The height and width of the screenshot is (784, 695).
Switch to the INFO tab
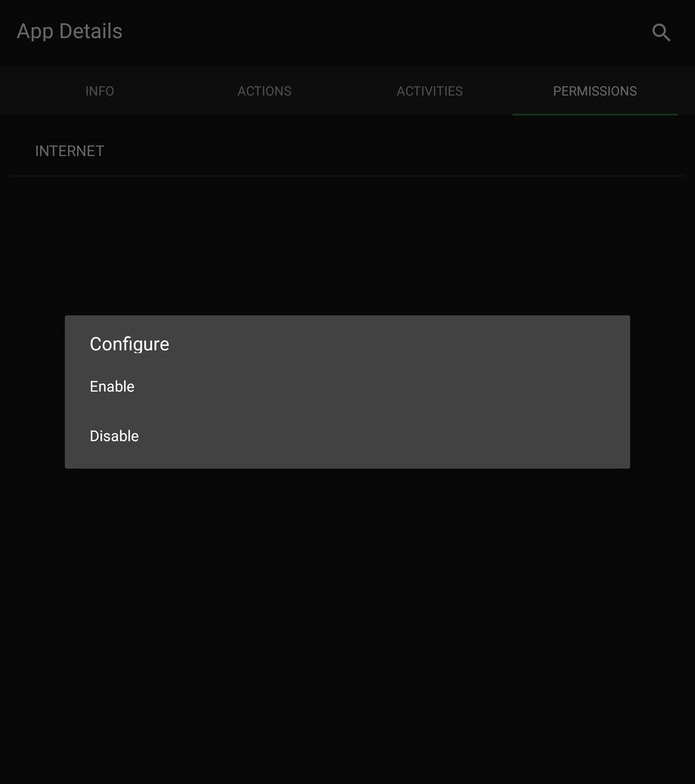[99, 91]
